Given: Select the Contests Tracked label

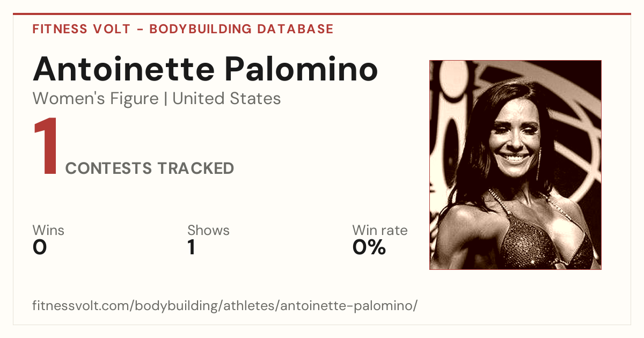Looking at the screenshot, I should tap(150, 168).
